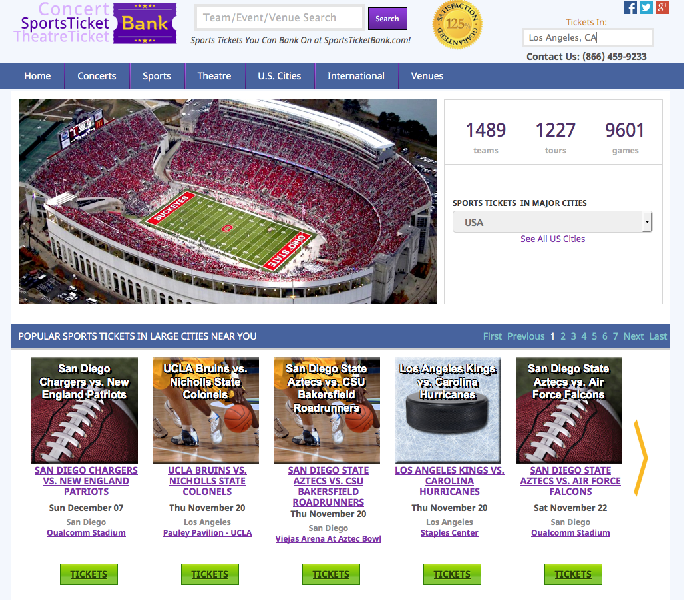Screen dimensions: 684x600
Task: Expand the USA major cities dropdown
Action: coord(552,222)
